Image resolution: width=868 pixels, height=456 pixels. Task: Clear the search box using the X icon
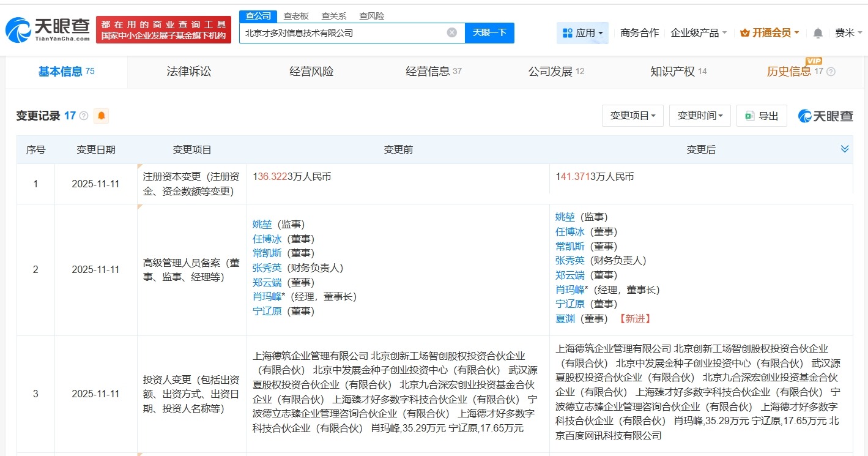pos(451,32)
